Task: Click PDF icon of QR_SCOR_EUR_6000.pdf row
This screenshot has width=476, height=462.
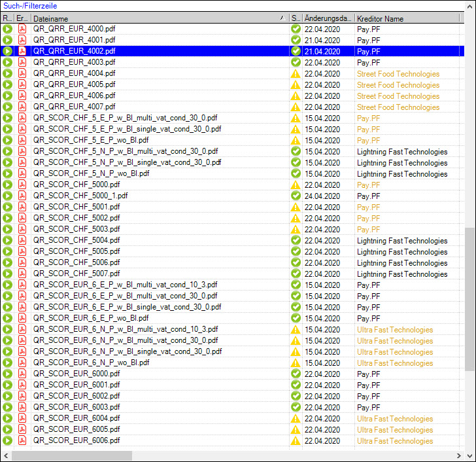Action: 22,374
